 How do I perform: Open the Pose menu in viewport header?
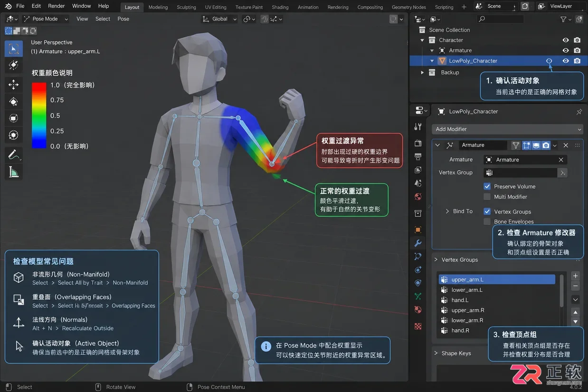[x=123, y=19]
